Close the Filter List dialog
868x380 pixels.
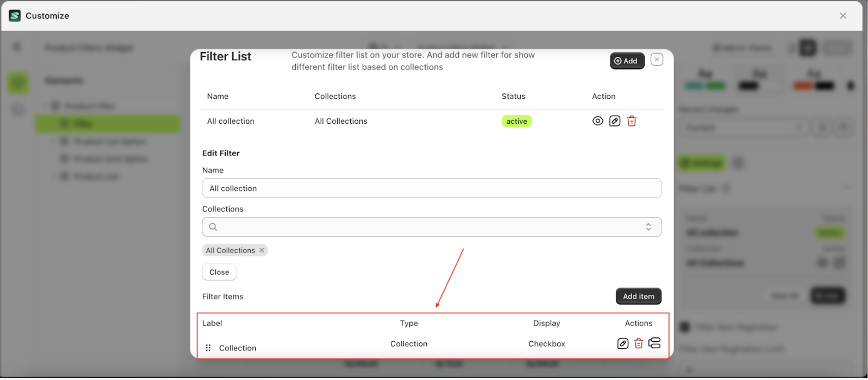point(657,60)
